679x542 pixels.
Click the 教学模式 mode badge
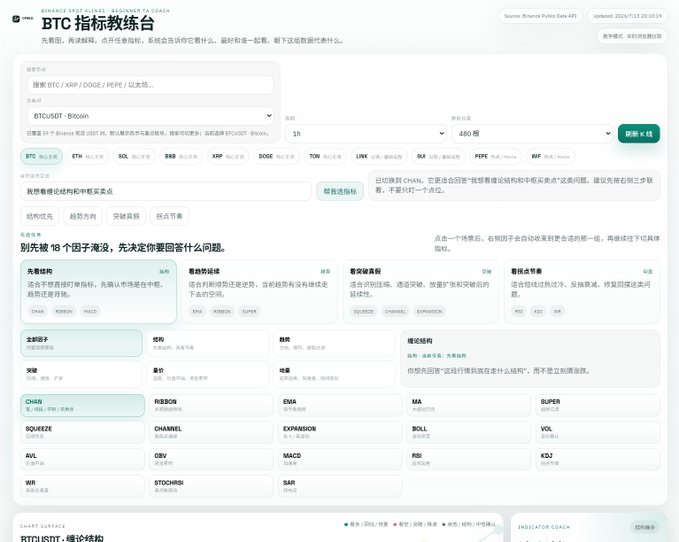click(632, 36)
